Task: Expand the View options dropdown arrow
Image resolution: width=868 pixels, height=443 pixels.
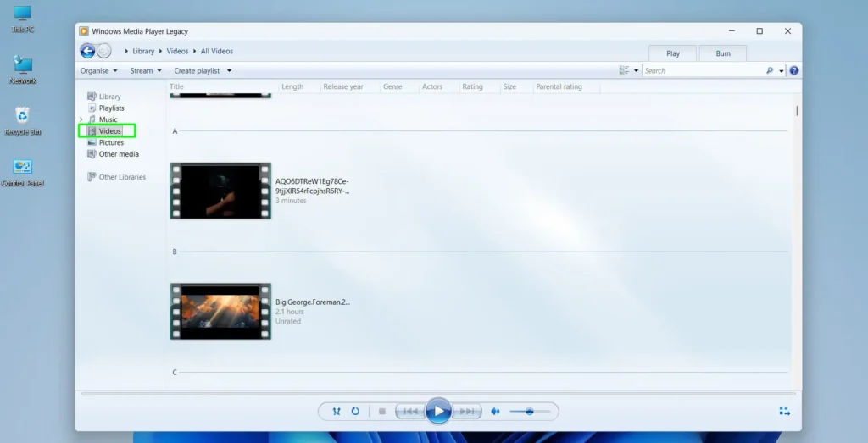Action: point(636,71)
